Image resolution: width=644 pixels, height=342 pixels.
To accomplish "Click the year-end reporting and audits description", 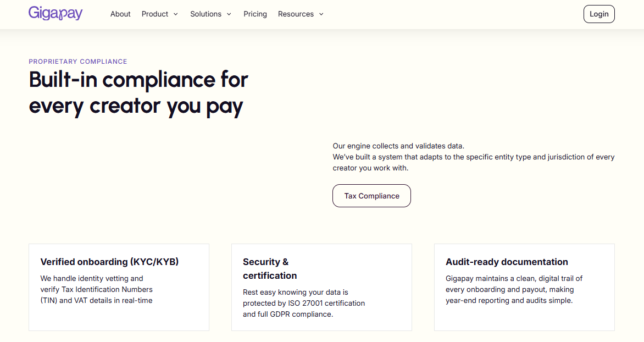I will click(514, 289).
